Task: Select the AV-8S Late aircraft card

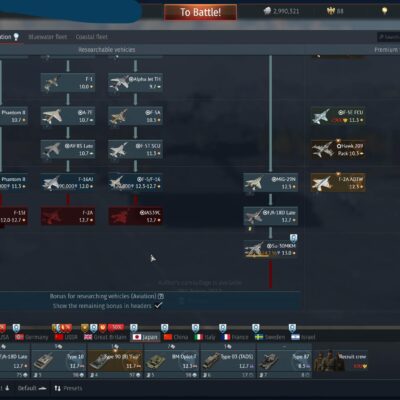Action: coord(68,149)
